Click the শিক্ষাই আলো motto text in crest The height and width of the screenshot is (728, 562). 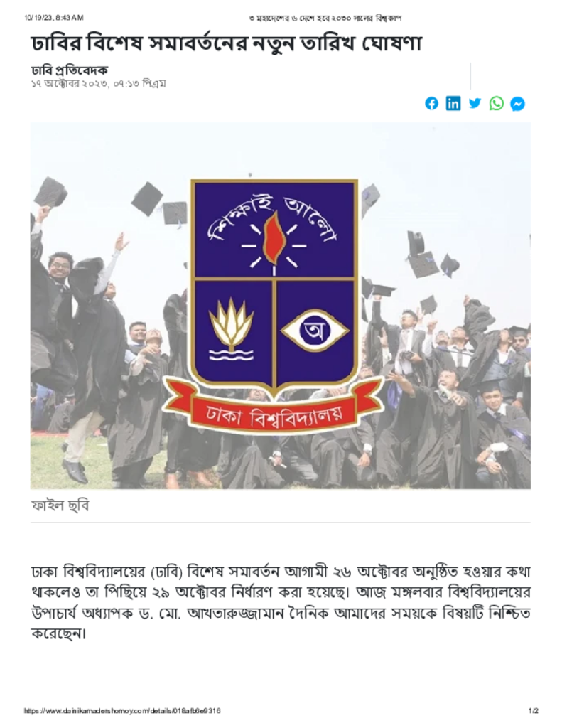(x=274, y=220)
